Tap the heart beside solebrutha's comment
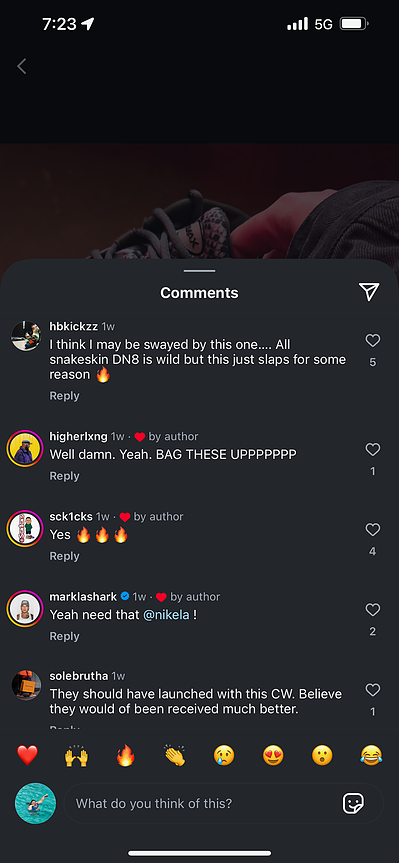 click(373, 690)
